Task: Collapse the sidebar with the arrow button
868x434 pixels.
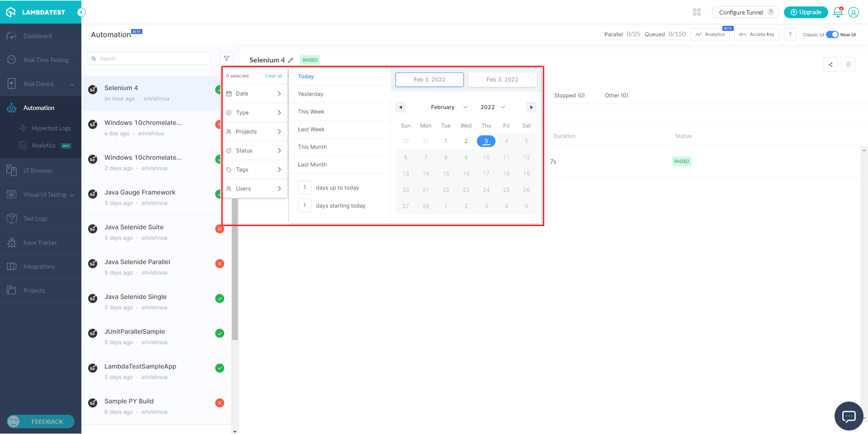Action: (x=81, y=12)
